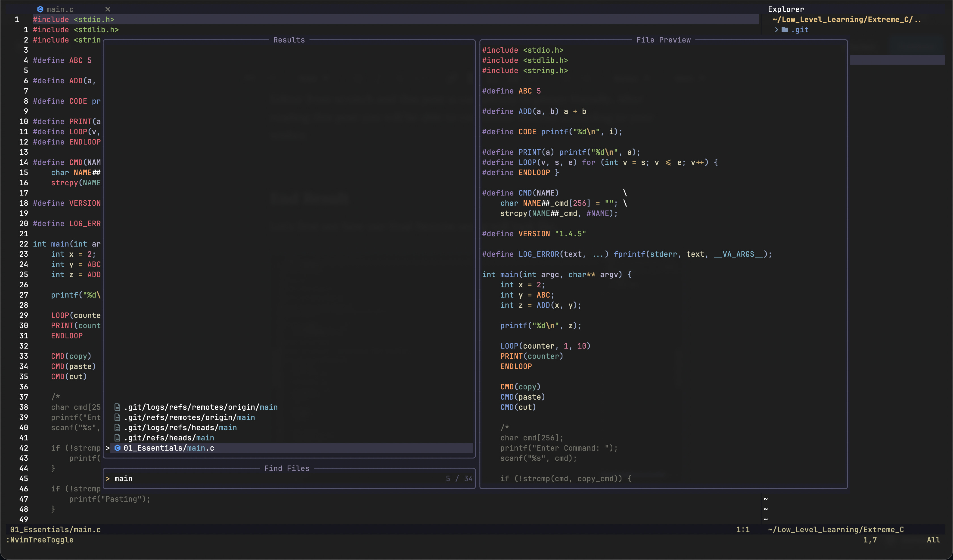Screen dimensions: 953x560
Task: Click the File Preview pane's main function line
Action: pyautogui.click(x=556, y=274)
